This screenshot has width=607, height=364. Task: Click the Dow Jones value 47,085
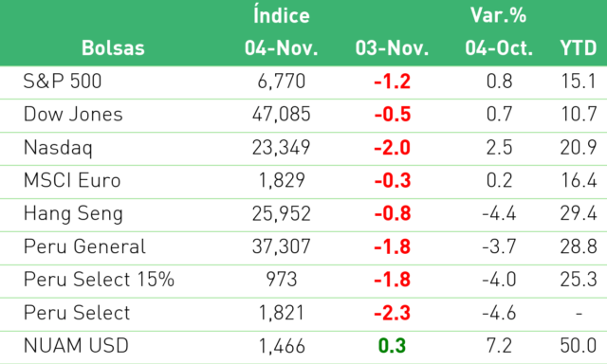(282, 114)
